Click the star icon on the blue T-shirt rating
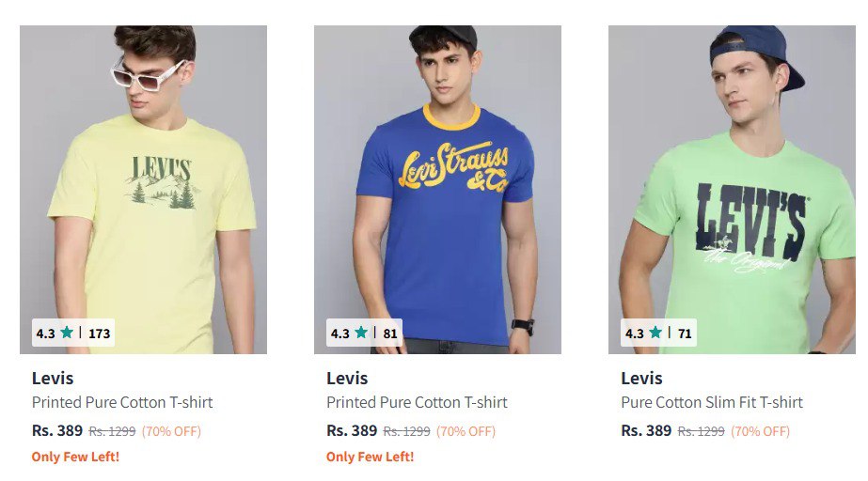Screen dimensions: 868x481 coord(361,333)
